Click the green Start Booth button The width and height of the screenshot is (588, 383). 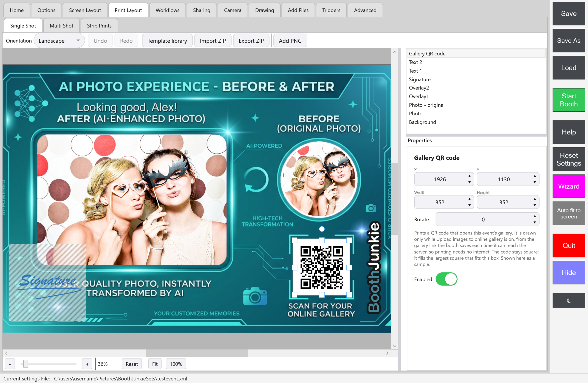coord(568,100)
